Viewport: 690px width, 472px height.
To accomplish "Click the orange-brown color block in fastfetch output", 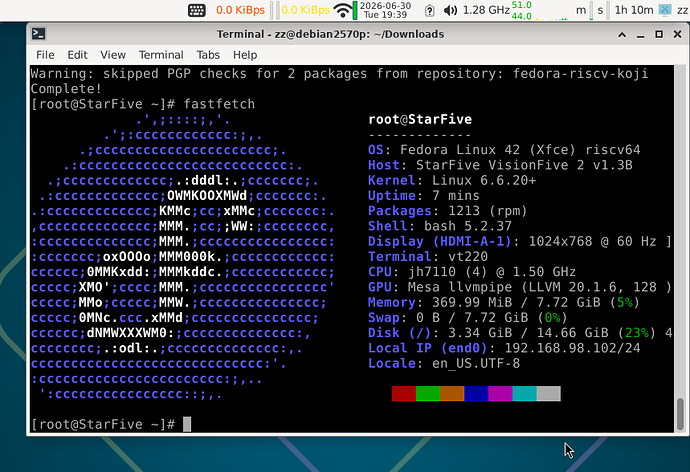I will (452, 394).
